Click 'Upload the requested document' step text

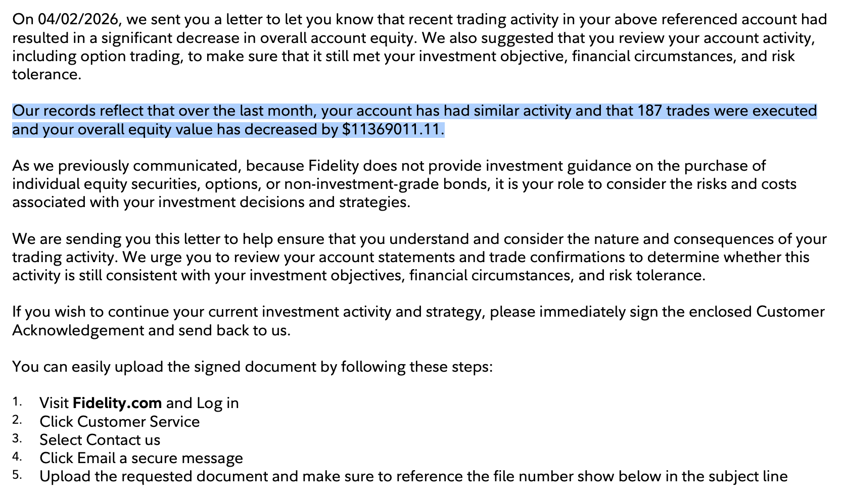[154, 476]
